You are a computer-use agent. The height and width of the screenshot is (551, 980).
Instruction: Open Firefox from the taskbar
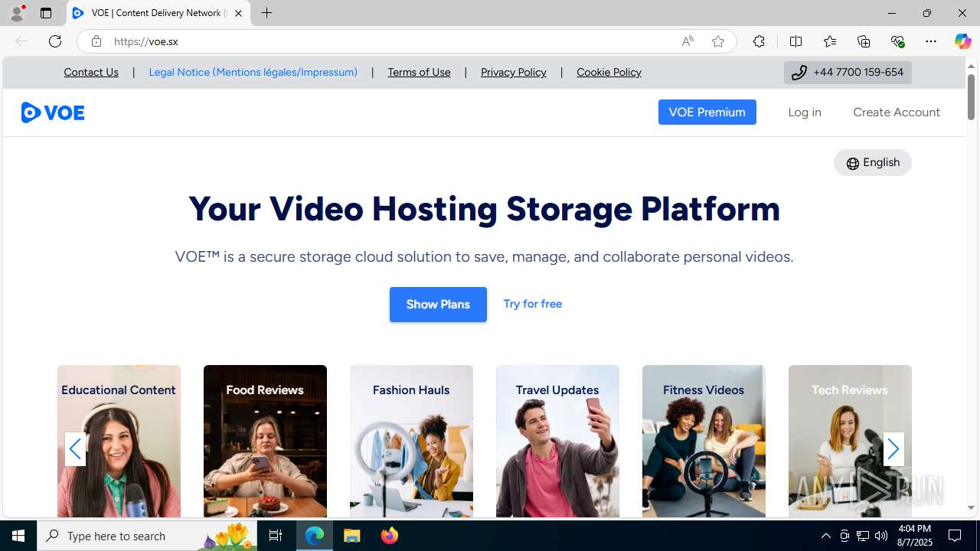[389, 536]
